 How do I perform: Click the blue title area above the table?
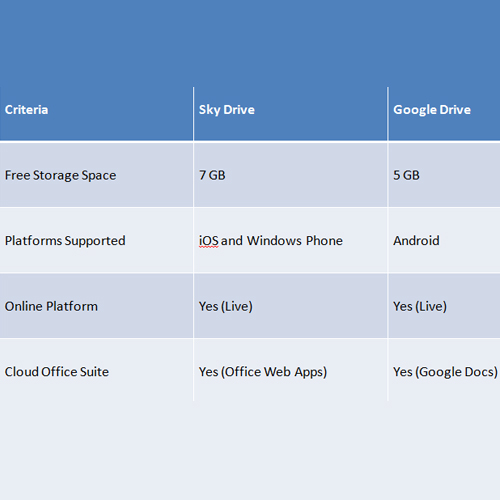(x=250, y=43)
